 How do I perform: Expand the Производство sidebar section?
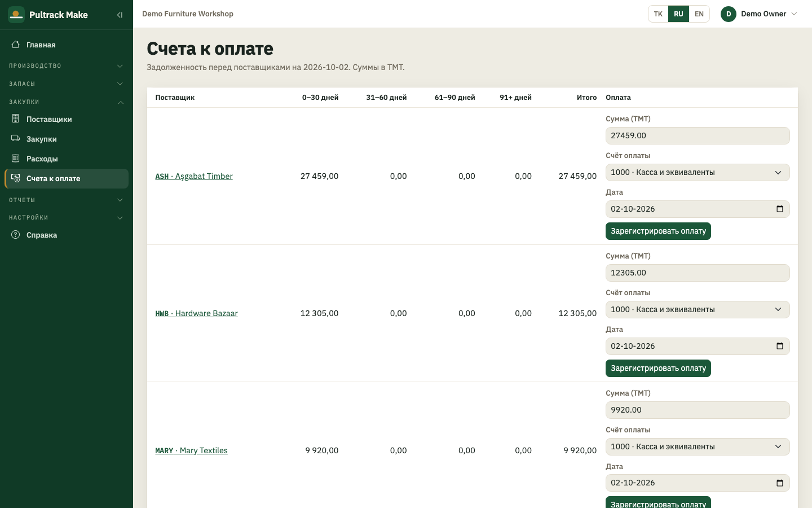click(67, 66)
